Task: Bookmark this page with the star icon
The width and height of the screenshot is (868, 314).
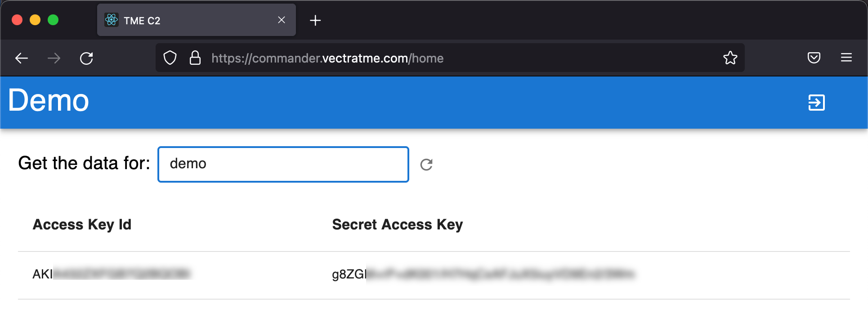Action: click(x=730, y=58)
